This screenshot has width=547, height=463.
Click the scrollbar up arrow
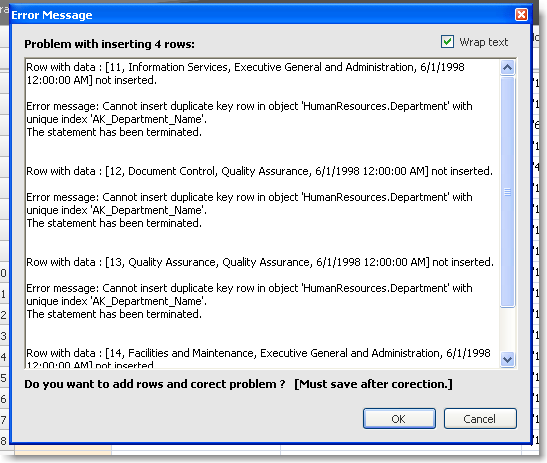click(508, 67)
